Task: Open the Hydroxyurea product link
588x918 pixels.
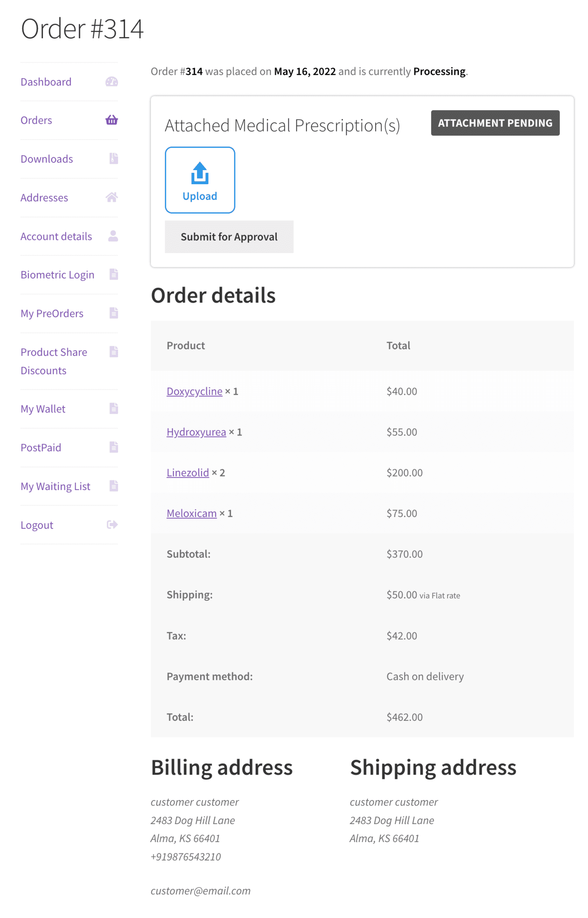Action: [196, 432]
